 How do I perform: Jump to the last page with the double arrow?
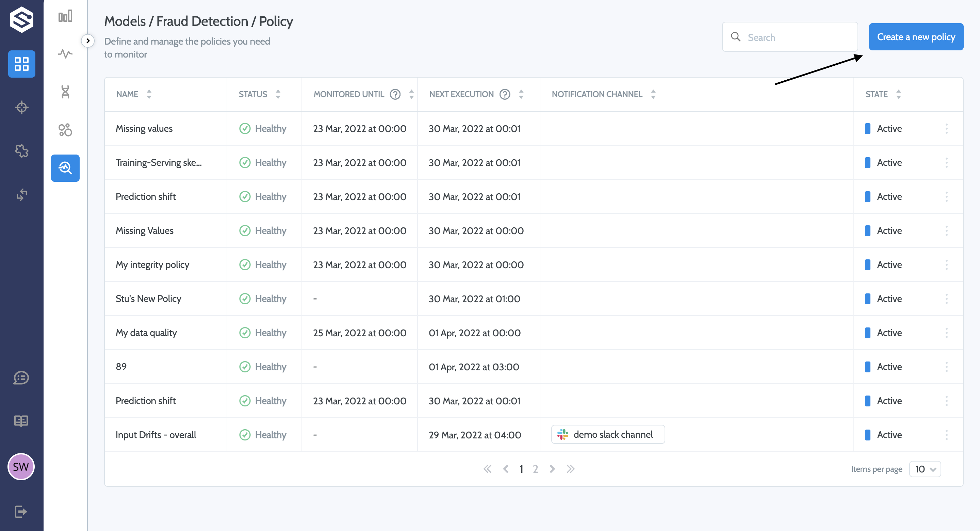pyautogui.click(x=570, y=469)
